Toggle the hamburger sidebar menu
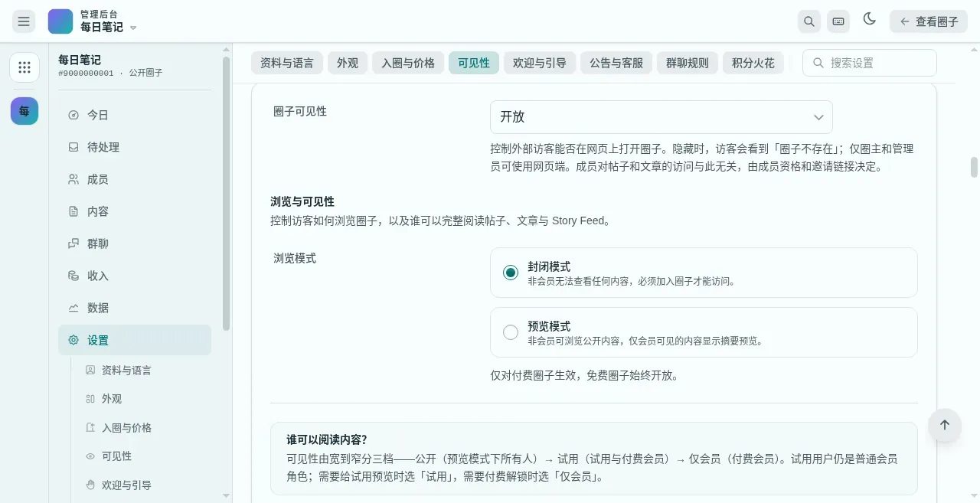This screenshot has height=503, width=980. click(24, 21)
